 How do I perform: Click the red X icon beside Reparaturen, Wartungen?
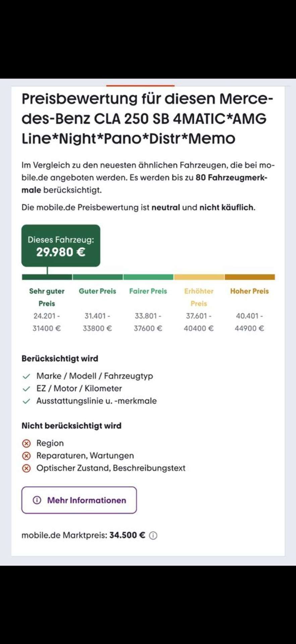point(26,456)
